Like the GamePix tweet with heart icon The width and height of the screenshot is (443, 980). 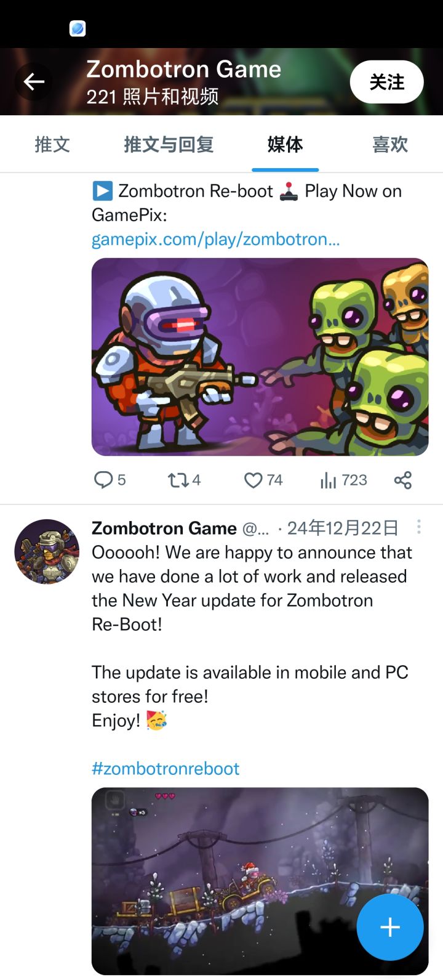point(253,480)
